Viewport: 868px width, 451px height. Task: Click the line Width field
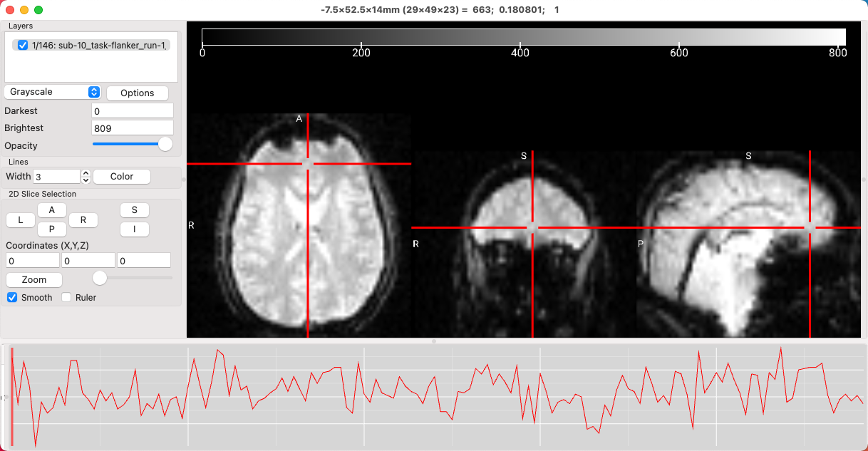click(x=57, y=176)
